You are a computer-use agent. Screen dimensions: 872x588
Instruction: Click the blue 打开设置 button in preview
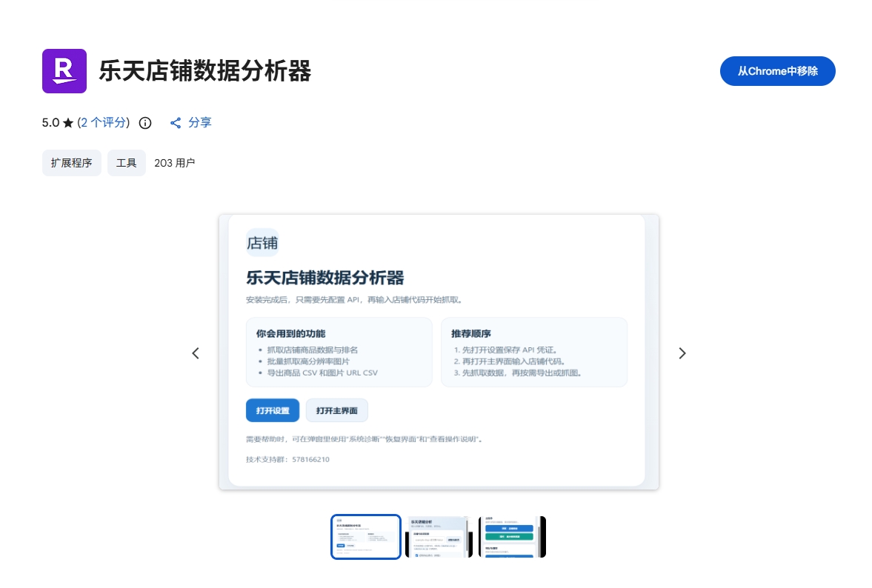click(x=273, y=410)
